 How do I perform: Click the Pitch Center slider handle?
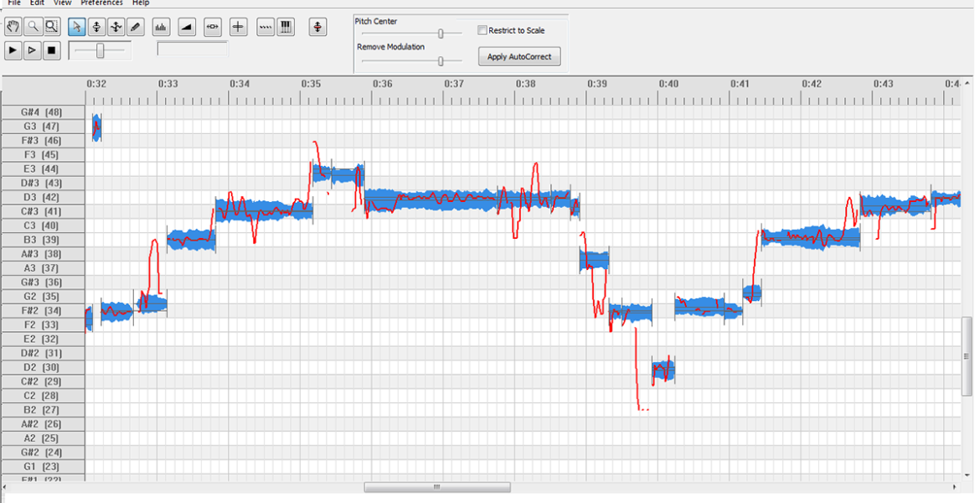(x=441, y=34)
